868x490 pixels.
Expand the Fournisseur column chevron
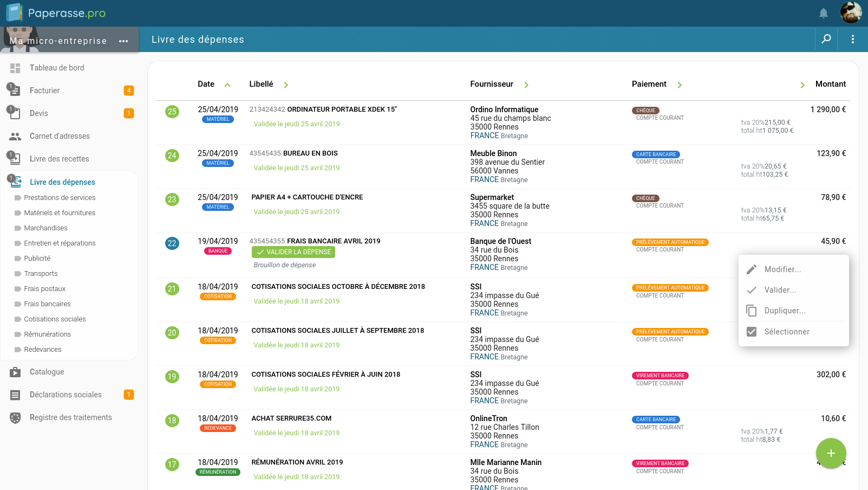click(526, 85)
